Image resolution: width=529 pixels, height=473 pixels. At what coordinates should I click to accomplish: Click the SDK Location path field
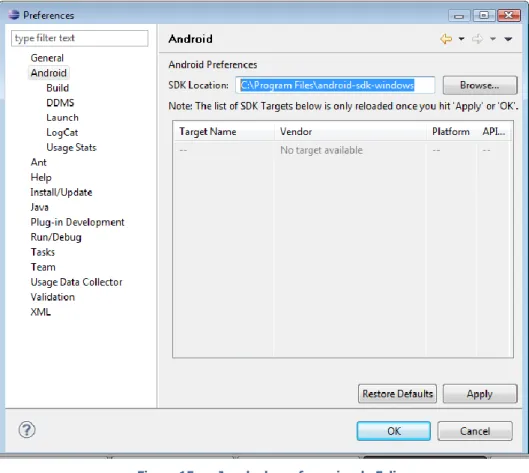pyautogui.click(x=335, y=85)
